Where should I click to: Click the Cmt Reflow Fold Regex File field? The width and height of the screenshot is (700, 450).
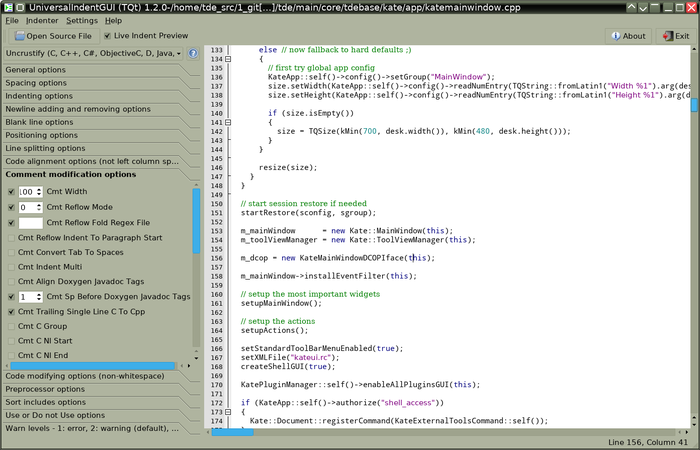(30, 223)
